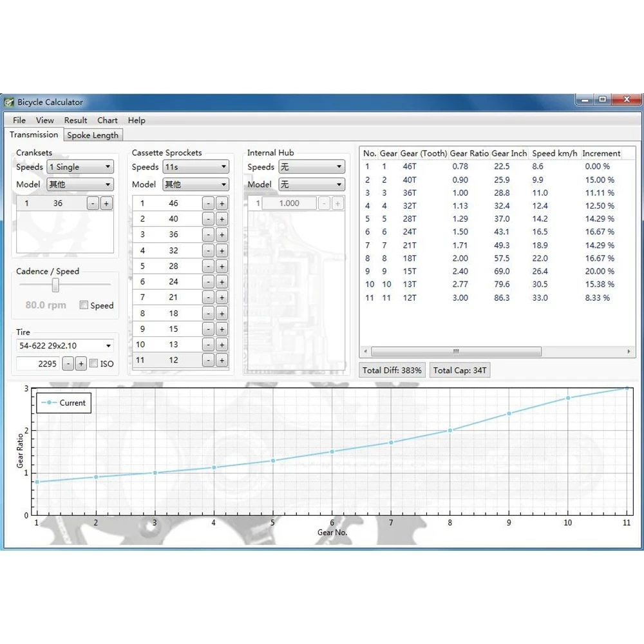Enable the Speed checkbox
This screenshot has height=644, width=644.
click(84, 305)
